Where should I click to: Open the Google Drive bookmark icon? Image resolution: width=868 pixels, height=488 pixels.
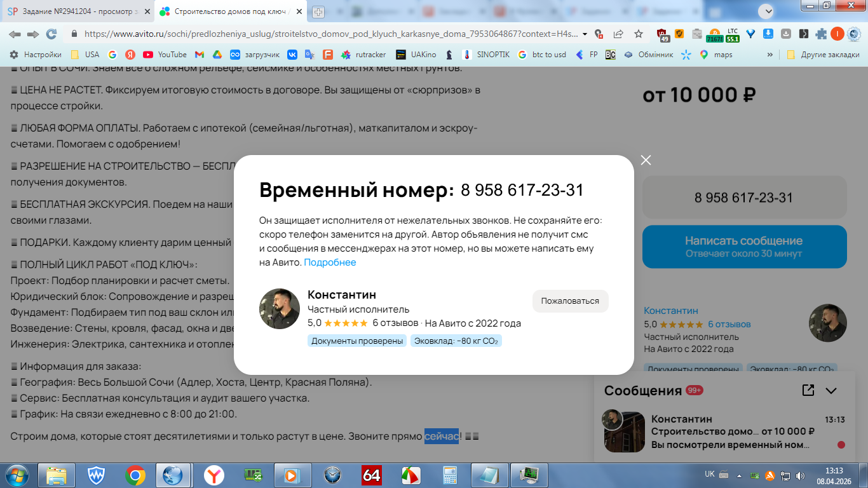[217, 55]
